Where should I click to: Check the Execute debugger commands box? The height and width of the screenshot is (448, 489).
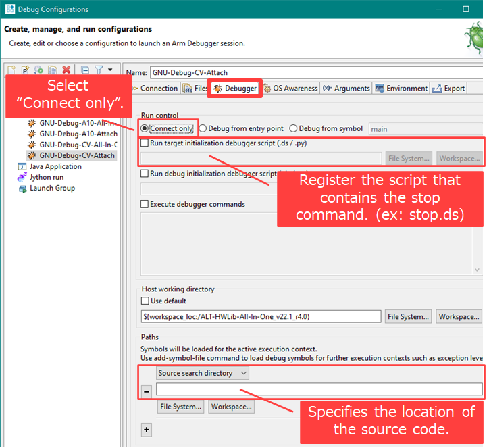pos(145,204)
